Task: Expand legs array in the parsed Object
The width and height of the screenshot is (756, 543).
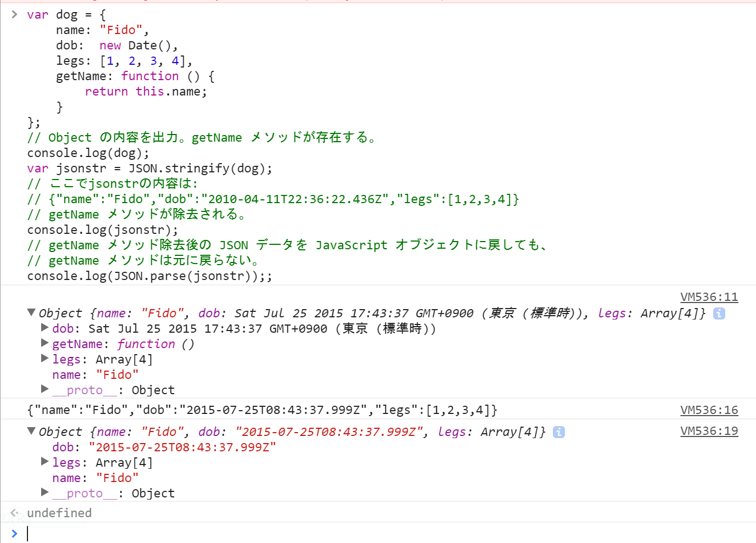Action: (44, 461)
